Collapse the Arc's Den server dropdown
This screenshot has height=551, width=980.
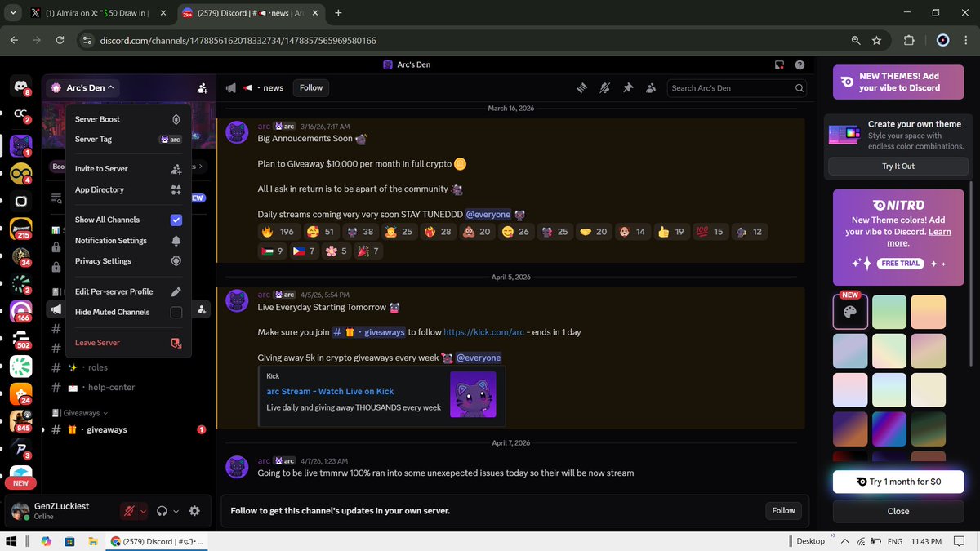click(x=82, y=87)
